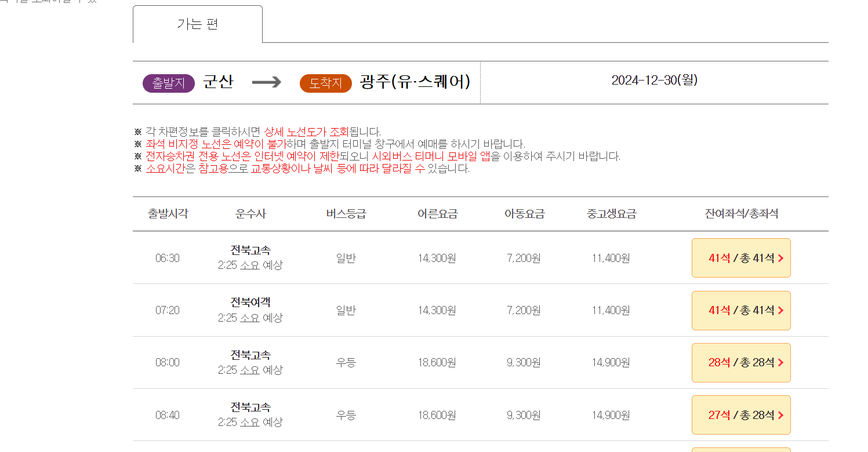Click the 어른요금 column header

[x=437, y=214]
